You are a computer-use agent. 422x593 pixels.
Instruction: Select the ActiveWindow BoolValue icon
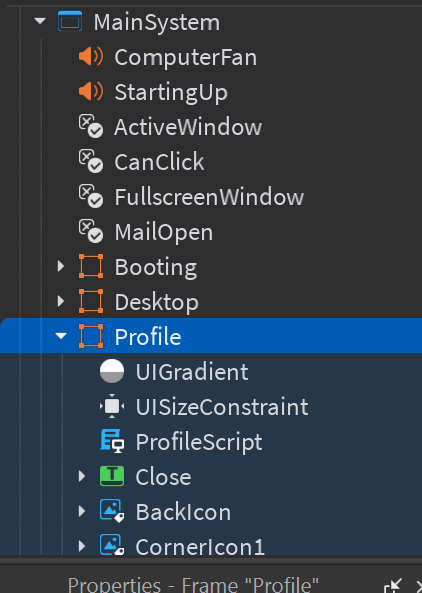click(x=91, y=127)
